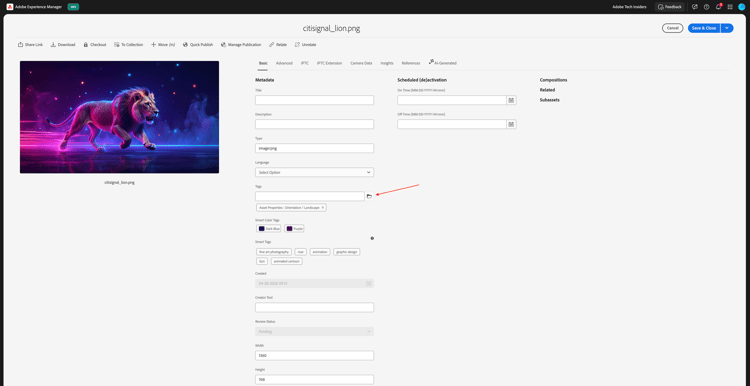
Task: Click the chat icon next to Feedback
Action: (x=695, y=7)
